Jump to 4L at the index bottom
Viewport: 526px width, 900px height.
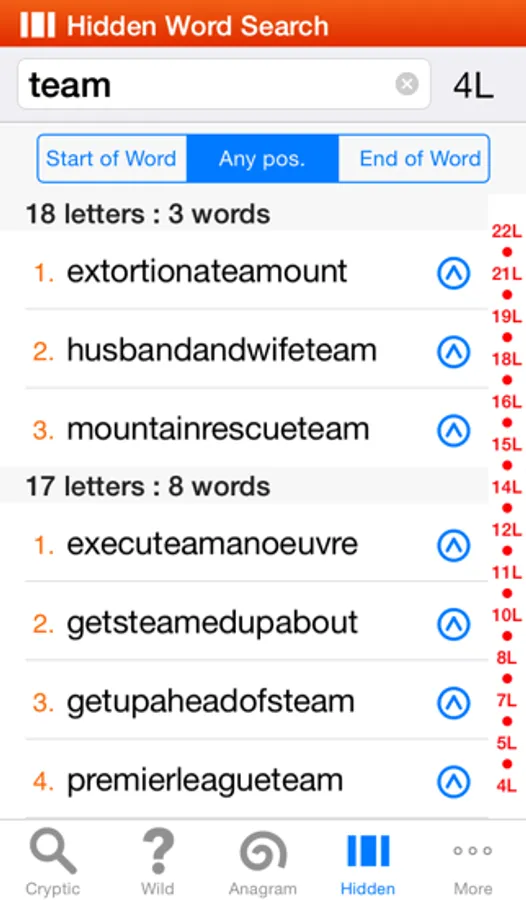point(506,785)
